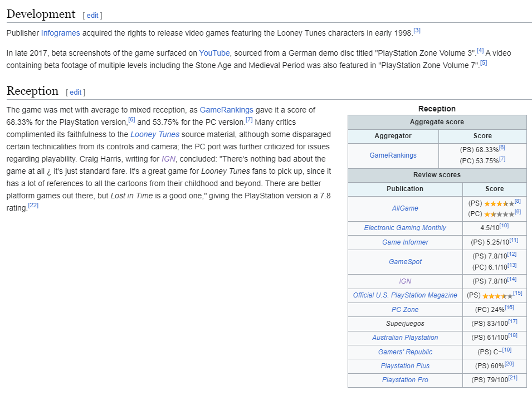The width and height of the screenshot is (532, 400).
Task: Follow citation [19] beside C− grade
Action: click(x=506, y=349)
